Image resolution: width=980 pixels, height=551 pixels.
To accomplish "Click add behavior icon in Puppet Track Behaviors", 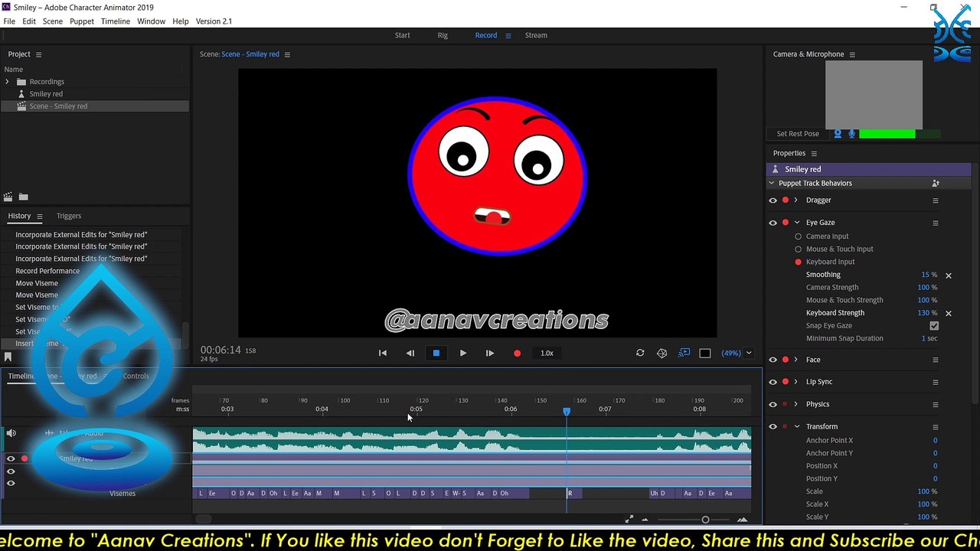I will [x=936, y=184].
